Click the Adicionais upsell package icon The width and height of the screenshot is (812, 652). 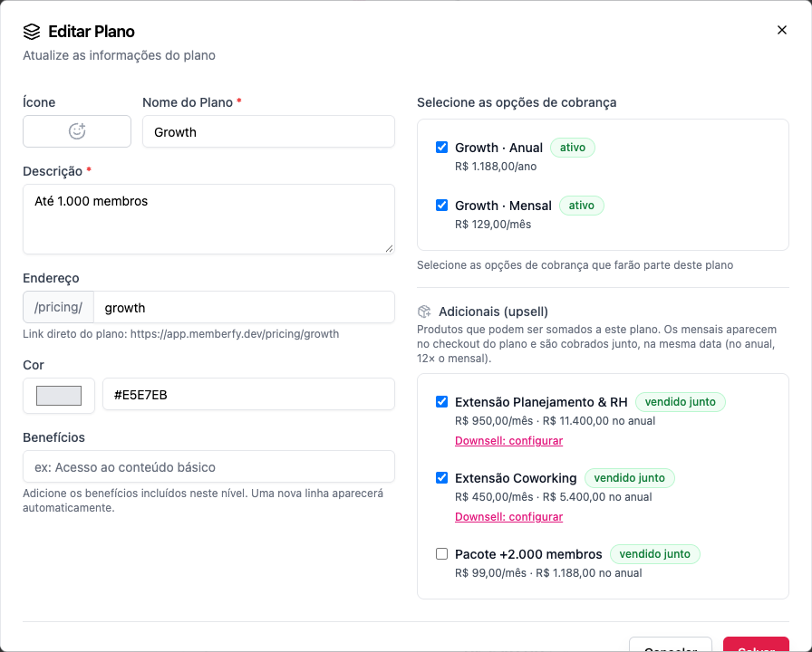click(424, 312)
